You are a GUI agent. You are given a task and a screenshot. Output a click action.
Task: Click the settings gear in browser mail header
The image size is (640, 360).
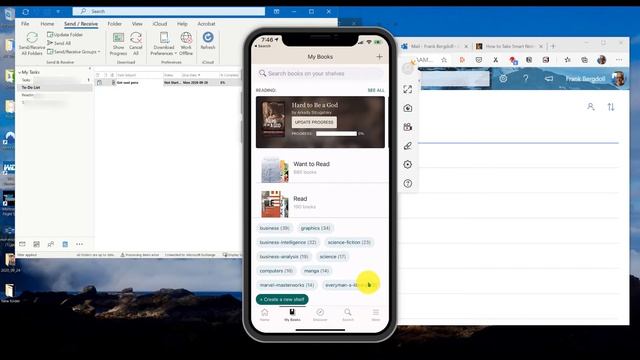point(503,78)
